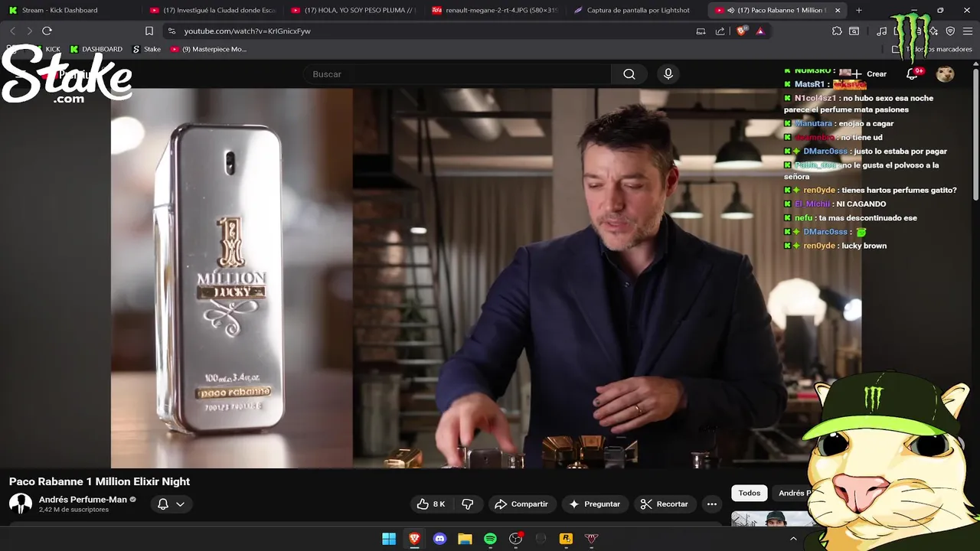980x551 pixels.
Task: Open the browser extensions puzzle icon
Action: (837, 31)
